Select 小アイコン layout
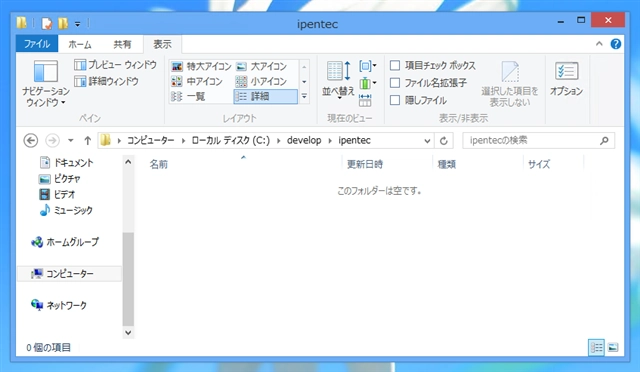 tap(262, 81)
